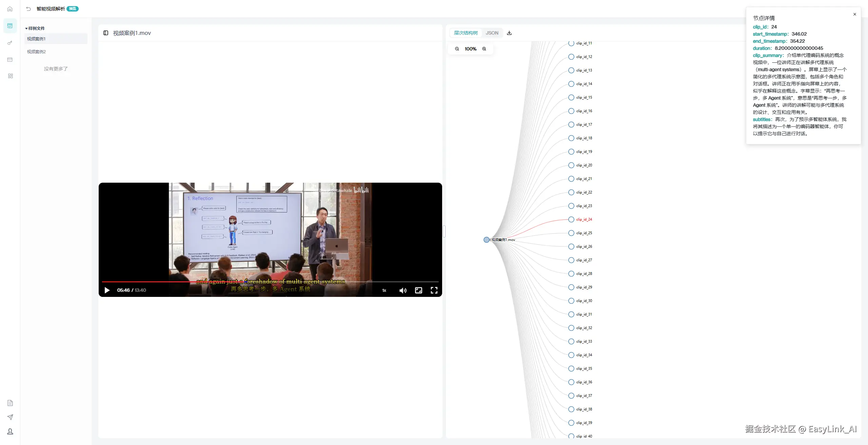Select the 层次结构树 tab

click(466, 33)
